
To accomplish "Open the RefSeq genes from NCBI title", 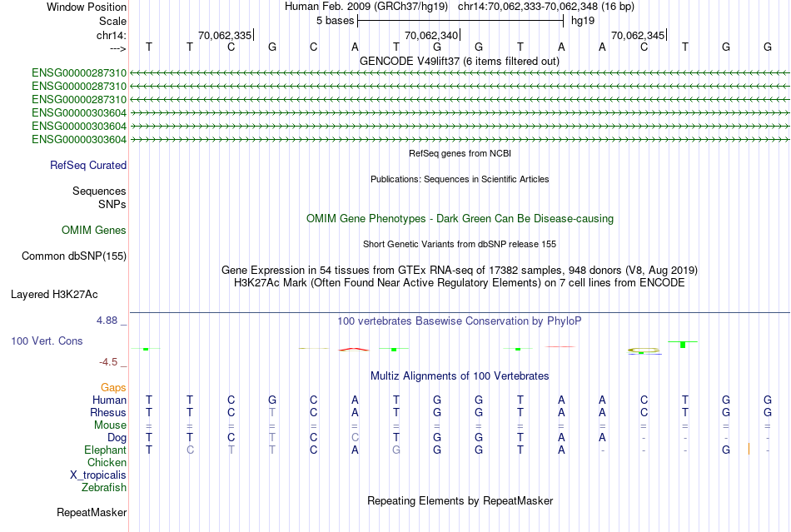I will point(460,153).
